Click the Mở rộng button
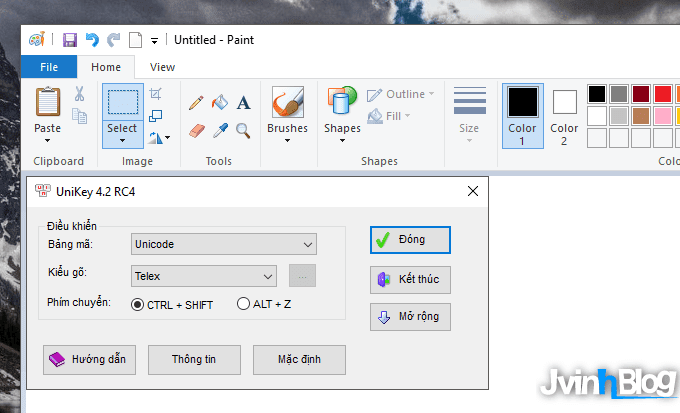Image resolution: width=680 pixels, height=413 pixels. click(x=410, y=317)
